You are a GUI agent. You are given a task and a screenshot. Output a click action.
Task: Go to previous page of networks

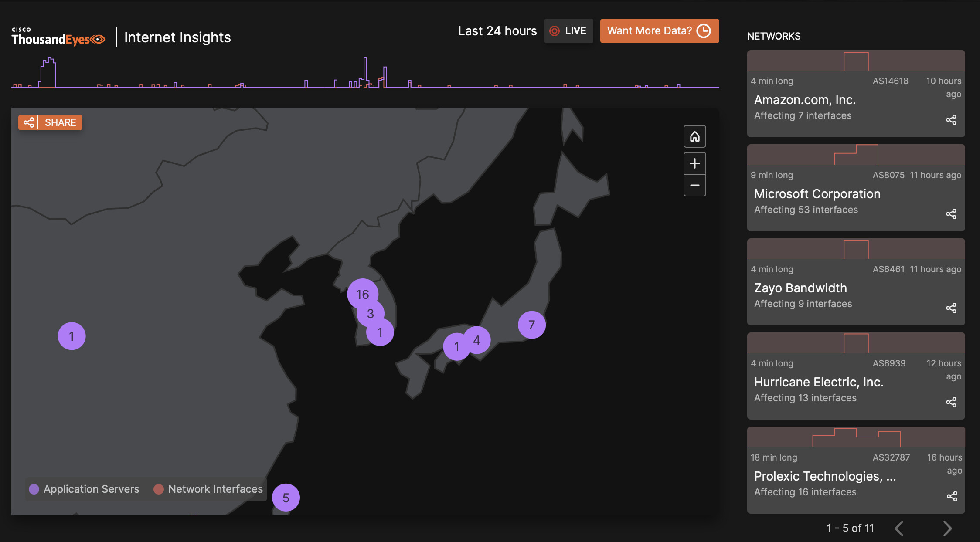pyautogui.click(x=899, y=528)
